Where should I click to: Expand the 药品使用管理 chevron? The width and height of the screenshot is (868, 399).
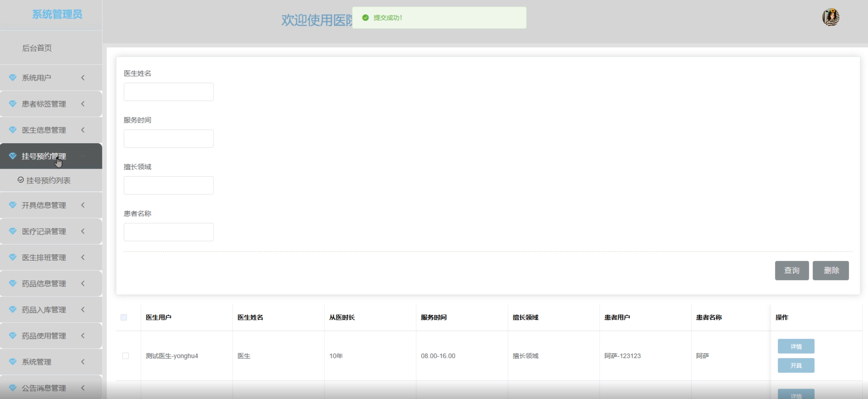83,336
